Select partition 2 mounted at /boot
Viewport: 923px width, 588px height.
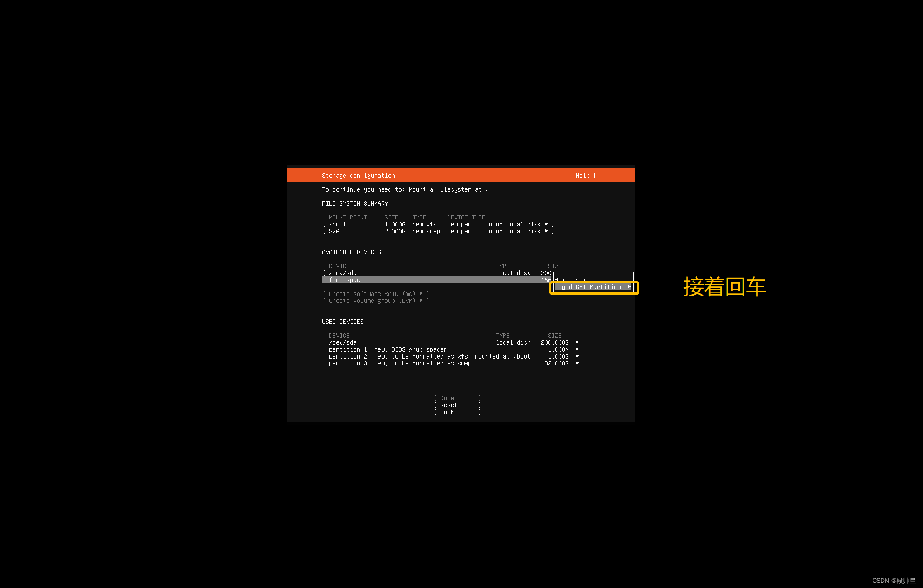pos(454,356)
